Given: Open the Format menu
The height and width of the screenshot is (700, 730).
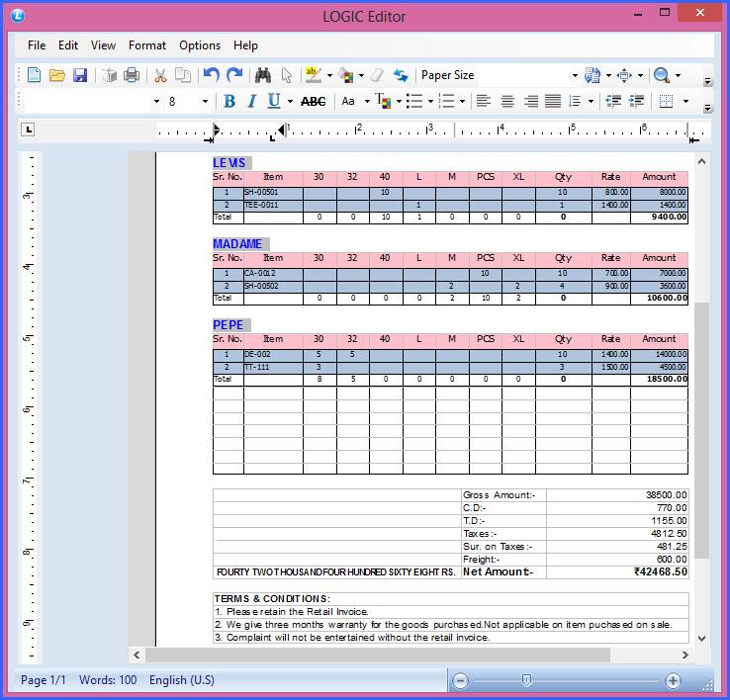Looking at the screenshot, I should tap(147, 45).
